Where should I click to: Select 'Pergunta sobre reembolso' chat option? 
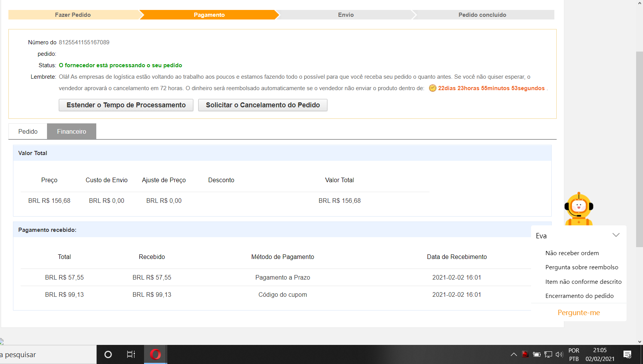pyautogui.click(x=582, y=267)
